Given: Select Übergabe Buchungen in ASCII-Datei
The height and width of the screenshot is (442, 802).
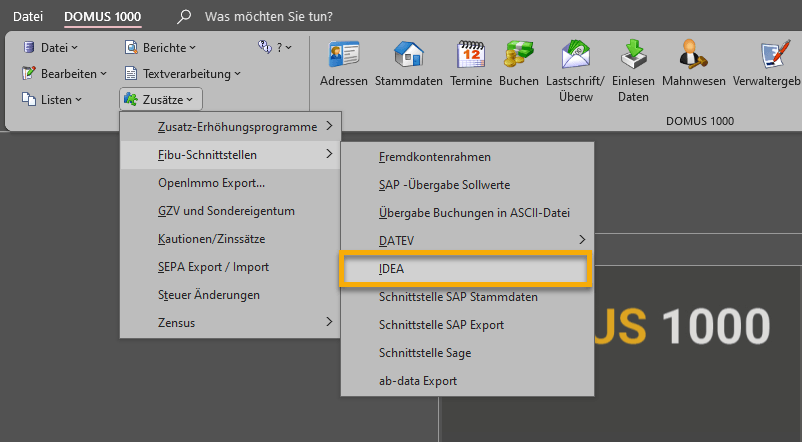Looking at the screenshot, I should click(x=467, y=212).
